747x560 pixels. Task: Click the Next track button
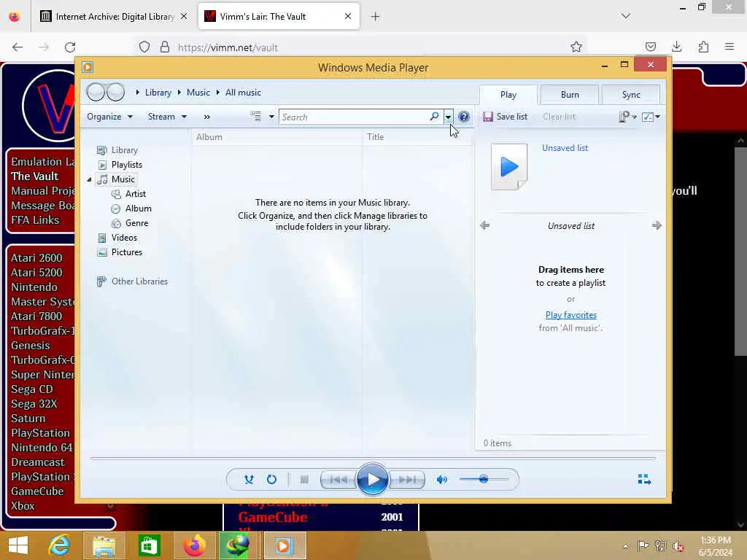tap(407, 480)
